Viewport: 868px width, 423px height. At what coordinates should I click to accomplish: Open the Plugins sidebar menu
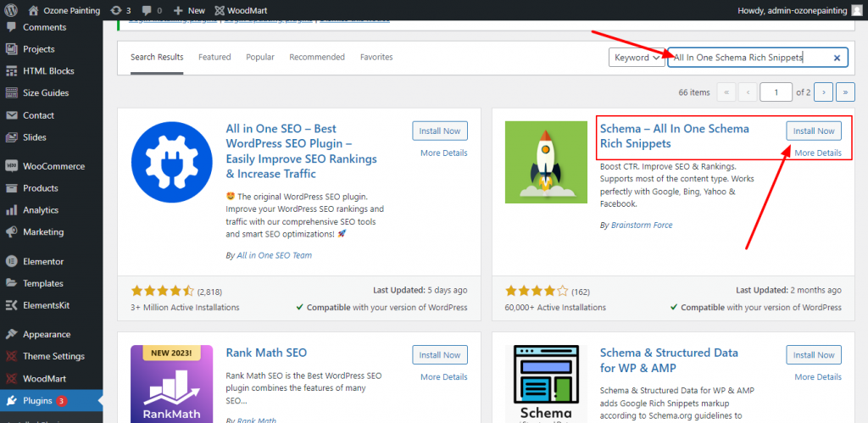coord(52,401)
